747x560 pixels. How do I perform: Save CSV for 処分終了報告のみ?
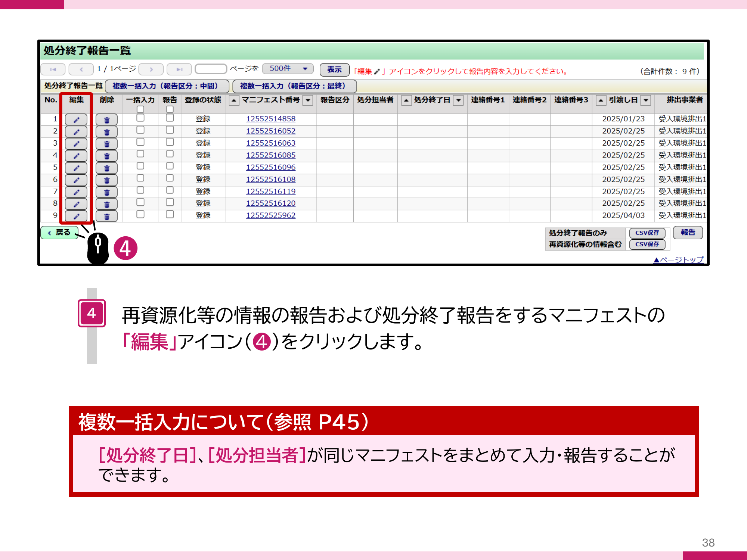click(x=647, y=233)
